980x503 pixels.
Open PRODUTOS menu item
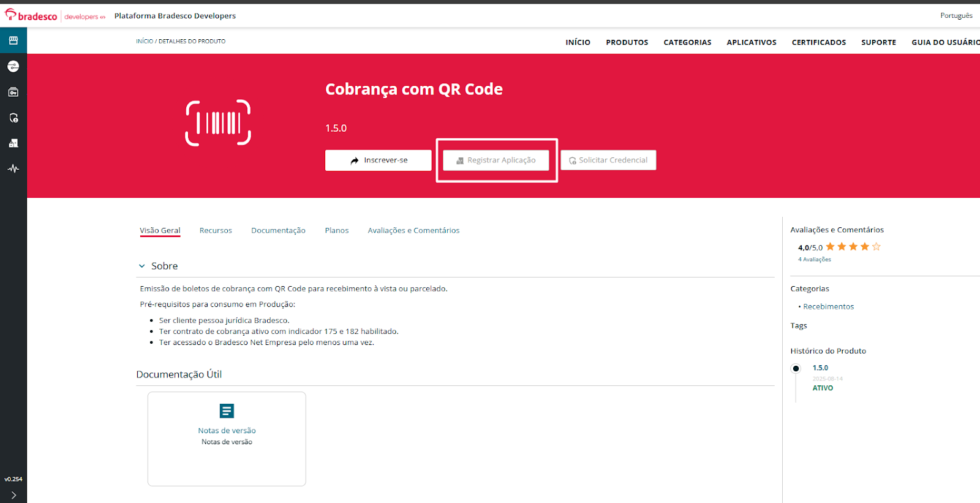(627, 42)
